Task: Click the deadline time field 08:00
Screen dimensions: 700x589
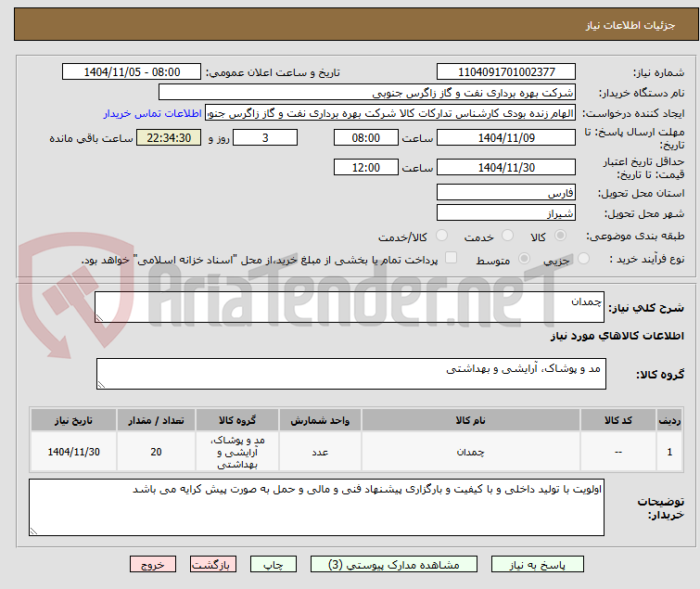Action: coord(366,137)
